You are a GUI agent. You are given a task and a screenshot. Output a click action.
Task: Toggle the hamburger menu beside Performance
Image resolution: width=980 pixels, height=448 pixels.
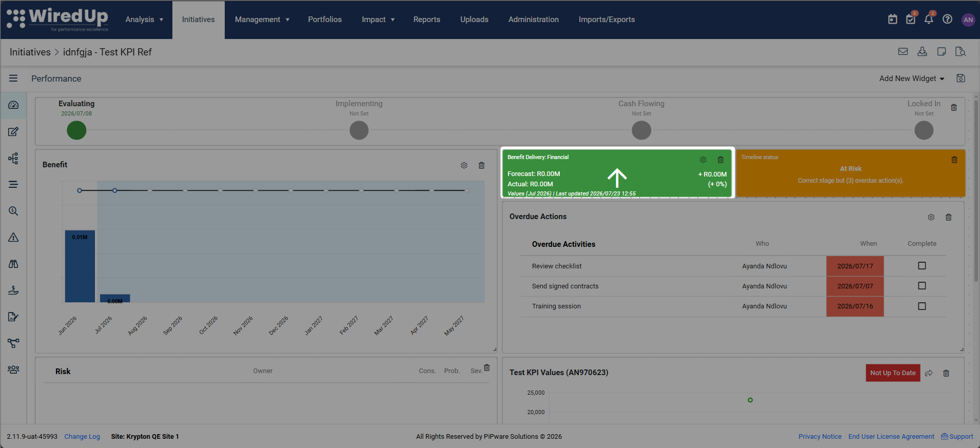tap(13, 79)
